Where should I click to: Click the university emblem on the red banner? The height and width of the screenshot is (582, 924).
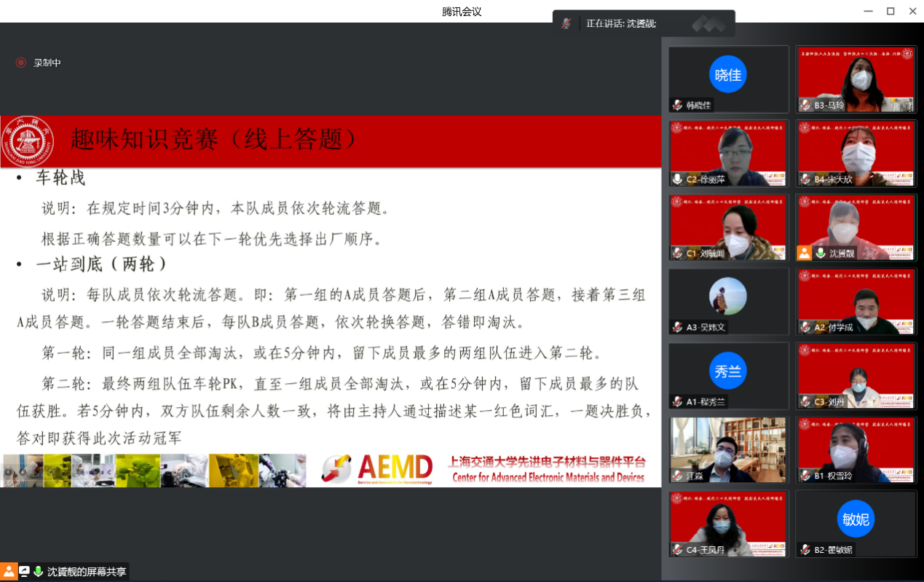[x=29, y=143]
